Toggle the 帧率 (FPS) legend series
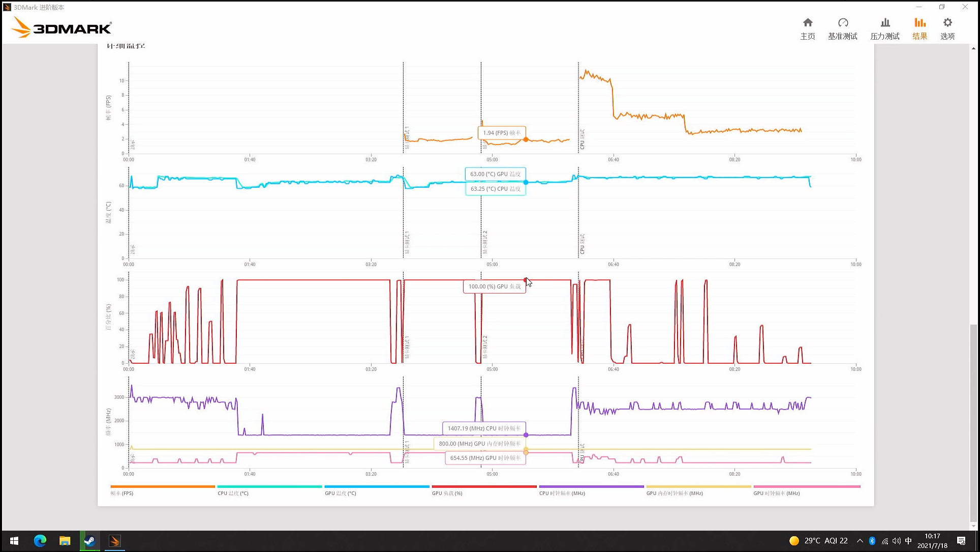980x552 pixels. click(122, 493)
